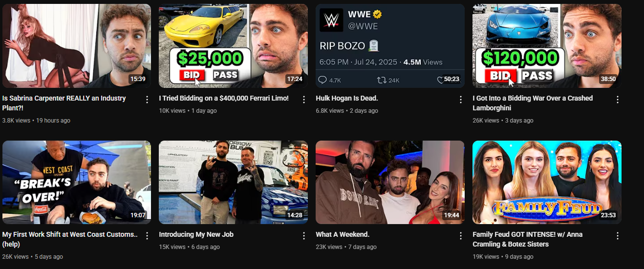Open the WWE RIP BOZO tweet thumbnail
The width and height of the screenshot is (644, 269).
[390, 46]
